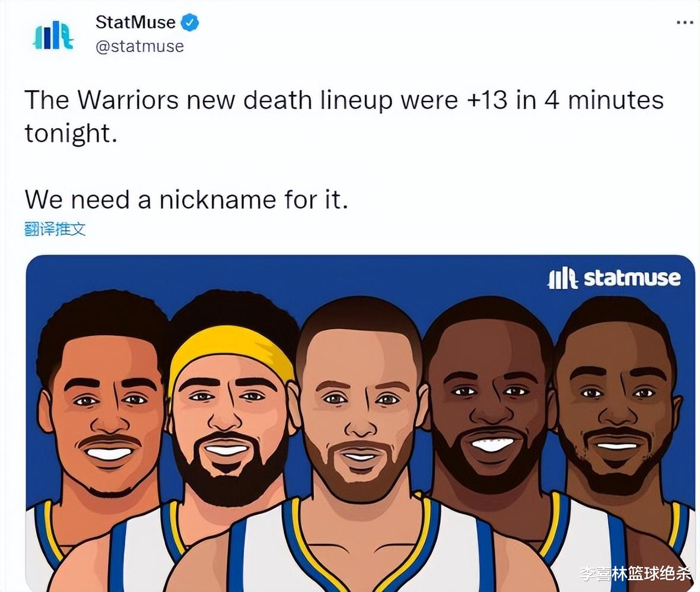The image size is (700, 592).
Task: Click the "+13" stat in tweet text
Action: 486,100
